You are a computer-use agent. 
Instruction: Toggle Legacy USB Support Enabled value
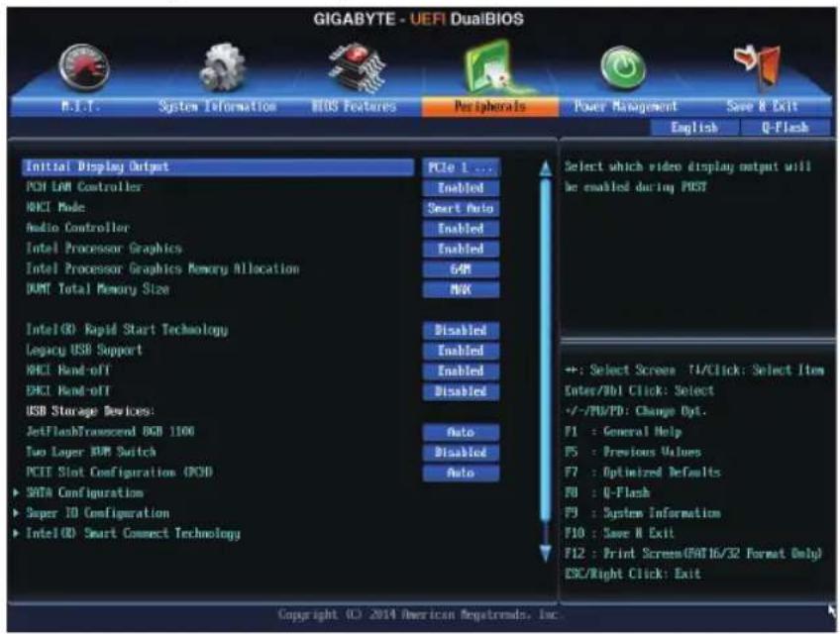coord(461,351)
